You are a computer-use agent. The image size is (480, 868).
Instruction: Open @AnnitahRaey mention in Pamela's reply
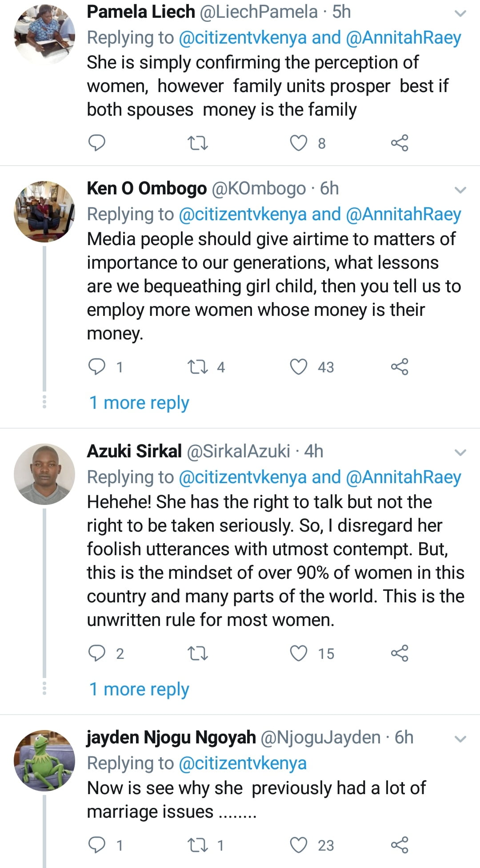[x=403, y=38]
